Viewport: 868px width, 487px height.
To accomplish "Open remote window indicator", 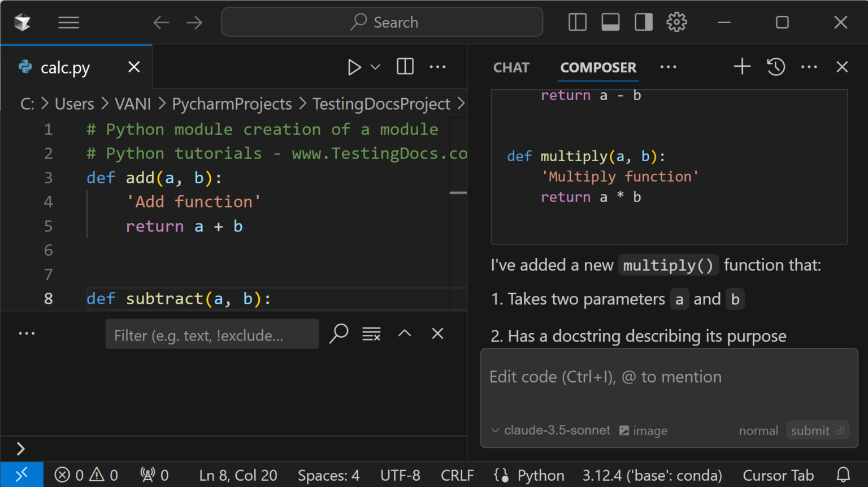I will click(22, 475).
